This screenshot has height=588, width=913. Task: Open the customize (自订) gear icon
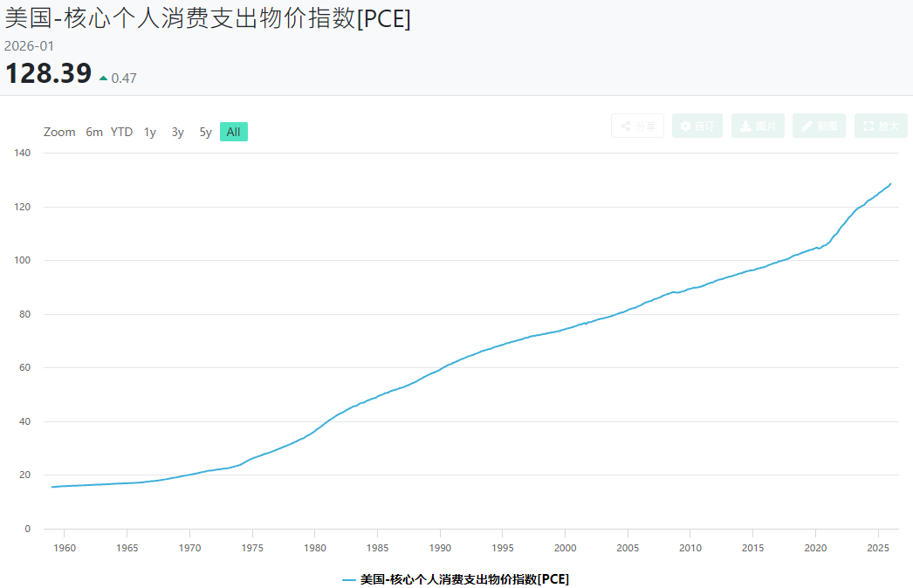pos(697,126)
